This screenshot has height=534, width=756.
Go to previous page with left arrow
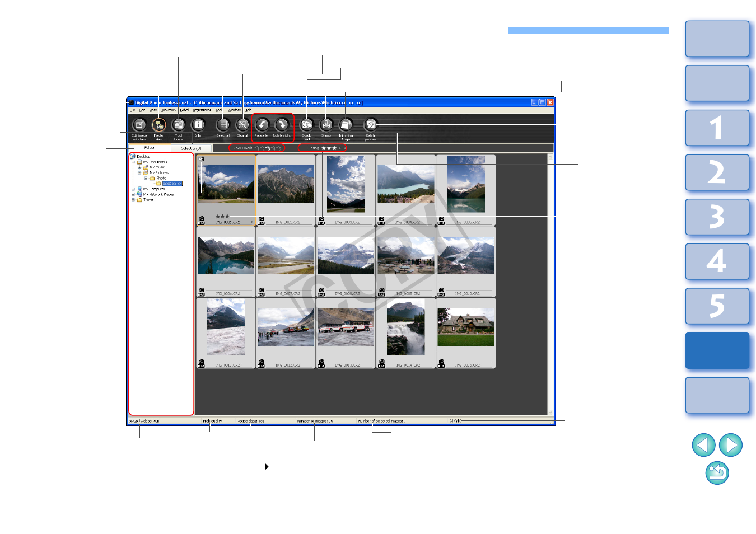(703, 445)
